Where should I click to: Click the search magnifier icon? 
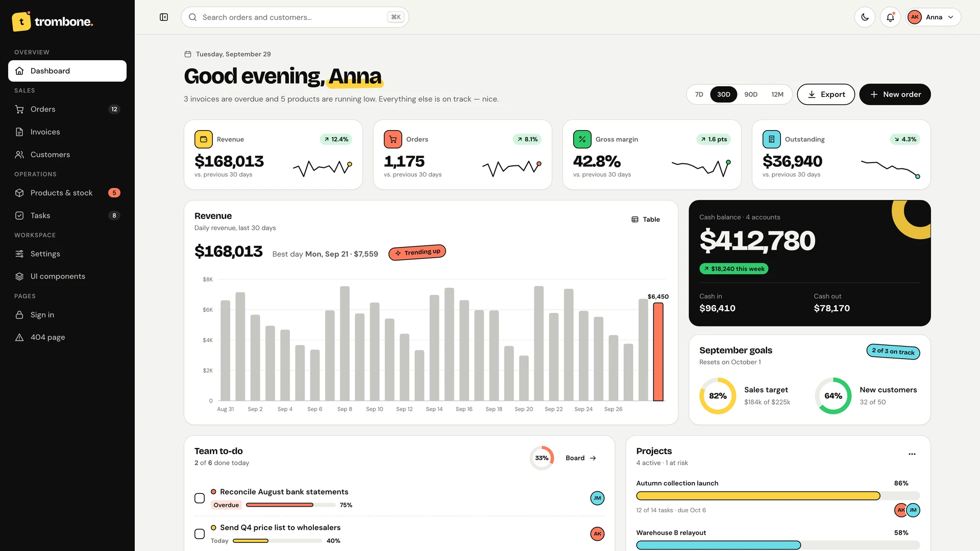pos(193,17)
